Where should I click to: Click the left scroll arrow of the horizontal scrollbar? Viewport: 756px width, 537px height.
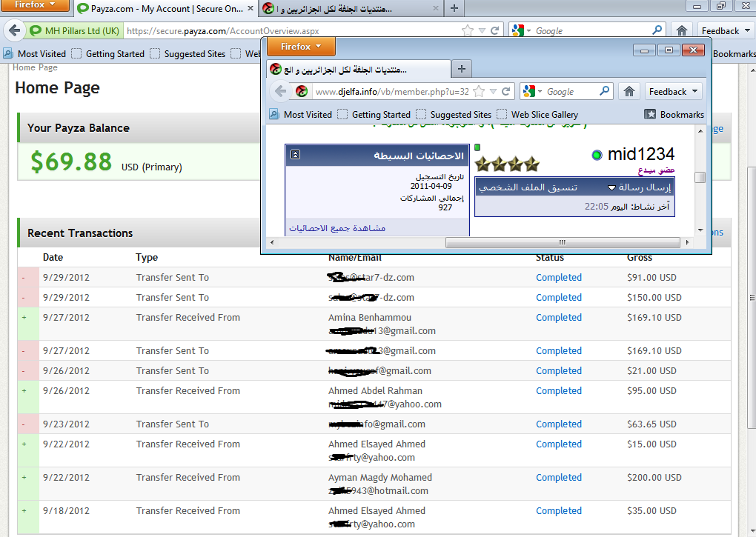(272, 242)
